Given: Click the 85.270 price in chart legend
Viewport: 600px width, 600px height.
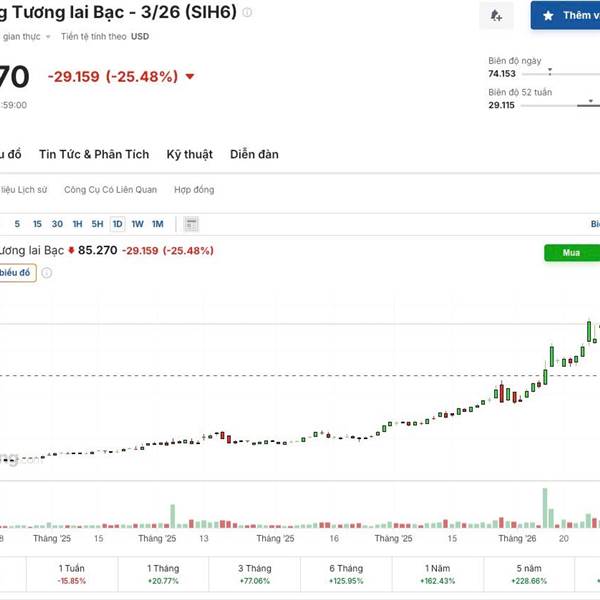Looking at the screenshot, I should coord(98,250).
